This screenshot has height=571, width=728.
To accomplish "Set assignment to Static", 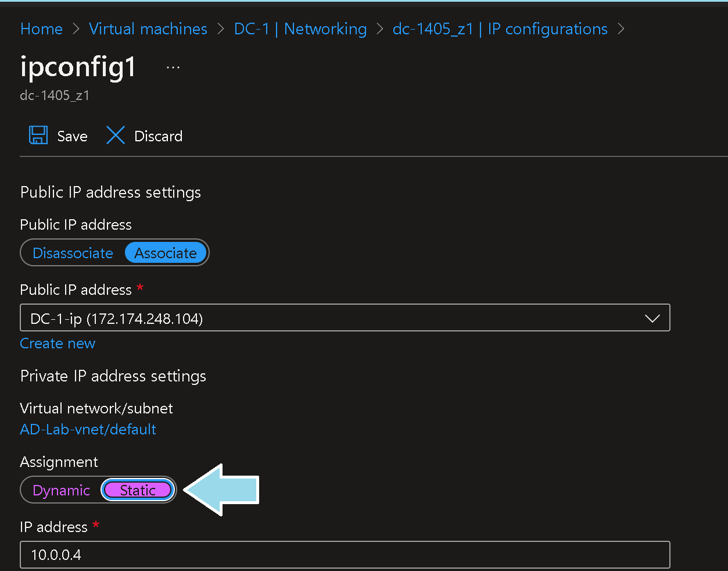I will coord(138,490).
